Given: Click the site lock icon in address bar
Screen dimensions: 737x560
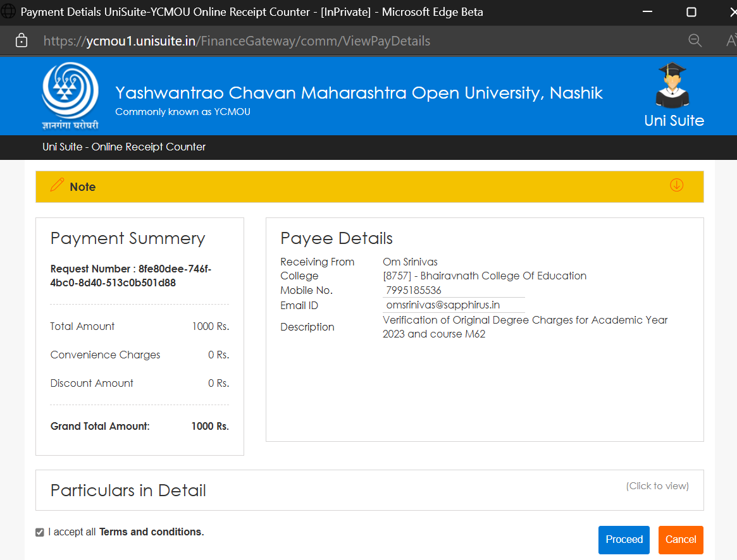Looking at the screenshot, I should pyautogui.click(x=22, y=41).
